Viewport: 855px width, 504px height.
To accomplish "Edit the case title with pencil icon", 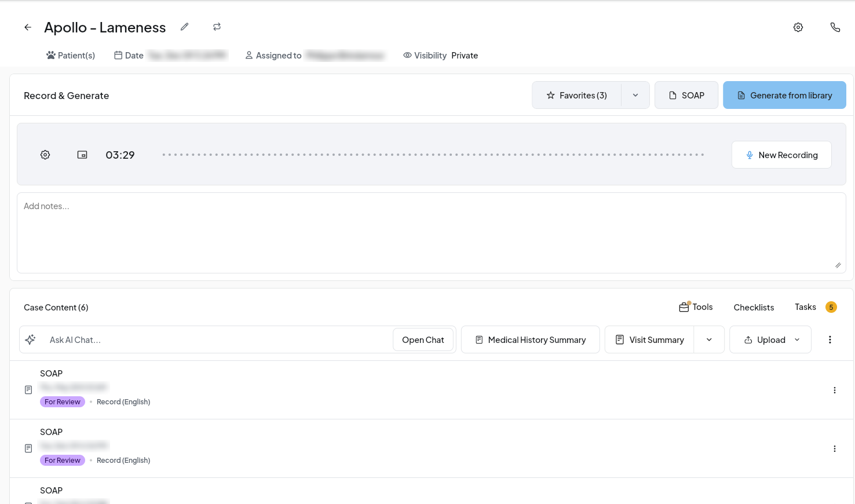I will coord(185,27).
